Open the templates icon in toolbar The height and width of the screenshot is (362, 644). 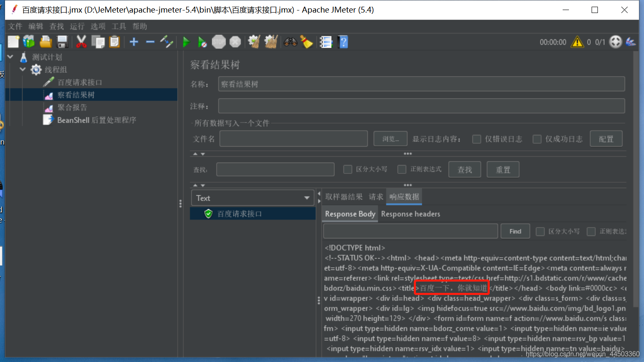point(29,42)
